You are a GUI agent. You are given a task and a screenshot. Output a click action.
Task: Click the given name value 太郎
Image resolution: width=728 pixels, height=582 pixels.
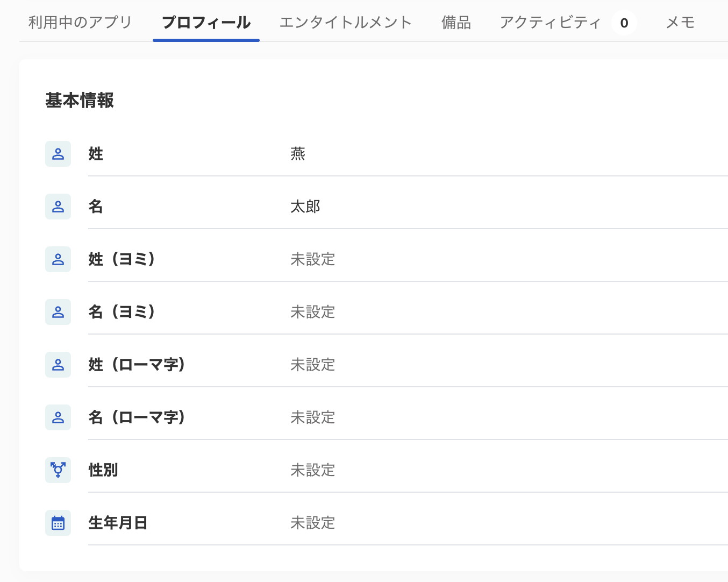(305, 207)
